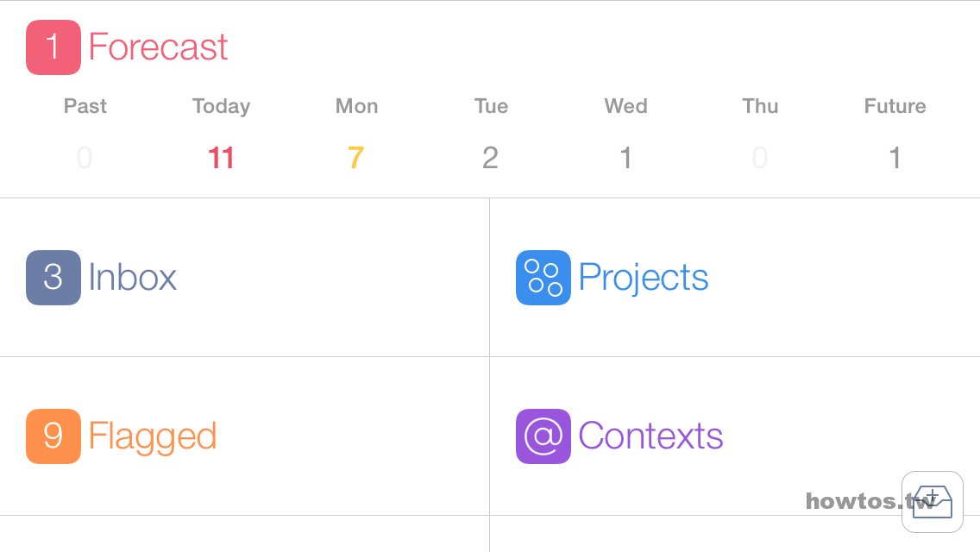Tap the yellow 7 count under Mon
Screen dimensions: 980x552
click(356, 158)
